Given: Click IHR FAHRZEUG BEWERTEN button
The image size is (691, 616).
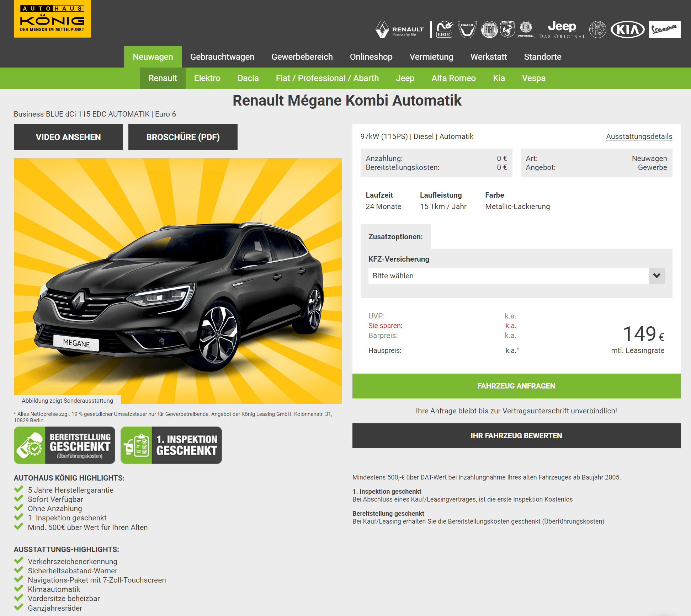Looking at the screenshot, I should tap(516, 436).
